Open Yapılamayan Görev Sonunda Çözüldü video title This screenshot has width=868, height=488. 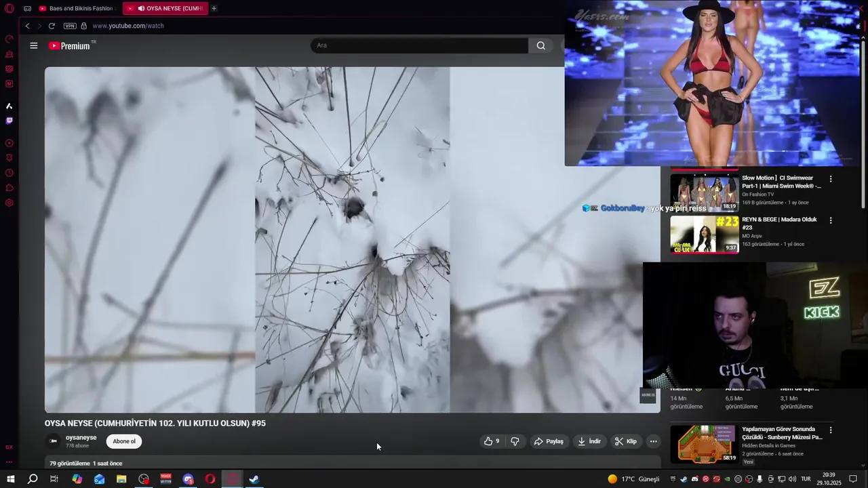tap(782, 433)
